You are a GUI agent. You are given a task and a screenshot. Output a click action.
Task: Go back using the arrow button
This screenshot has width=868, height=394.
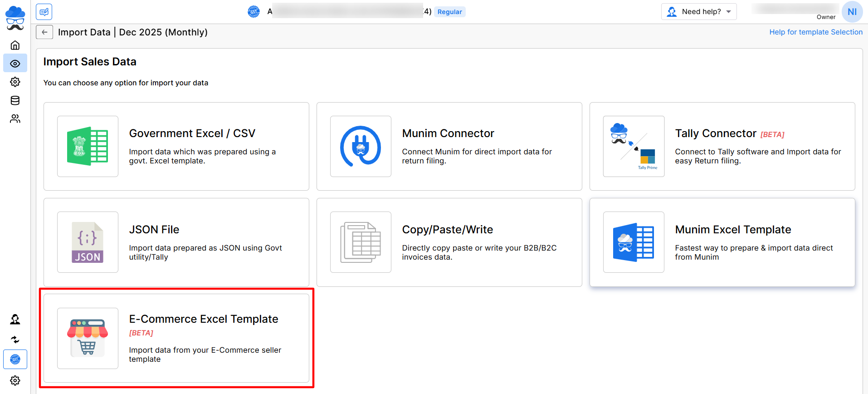coord(44,32)
